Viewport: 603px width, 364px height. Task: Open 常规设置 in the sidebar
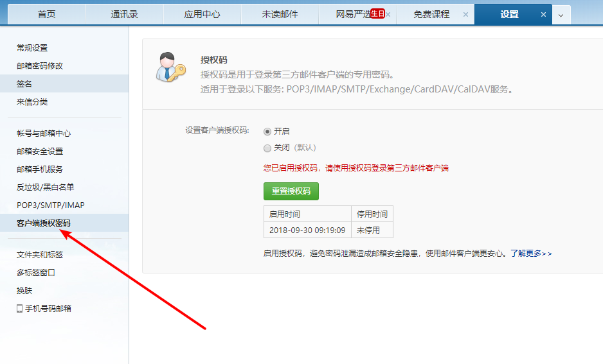click(32, 48)
